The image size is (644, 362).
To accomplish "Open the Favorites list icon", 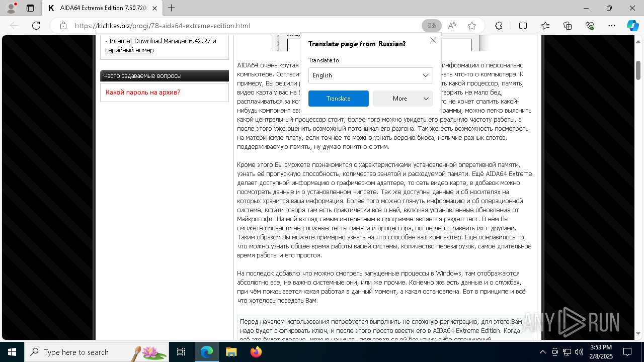I will (545, 26).
